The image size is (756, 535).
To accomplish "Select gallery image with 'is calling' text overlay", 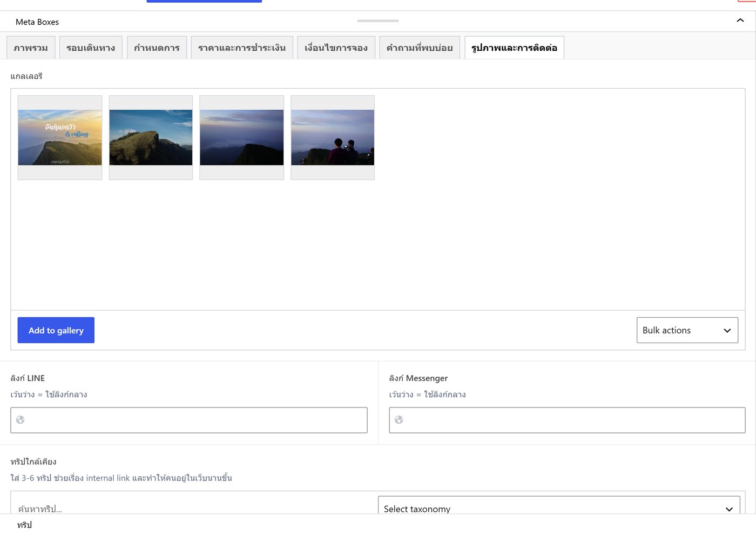I will (x=60, y=138).
